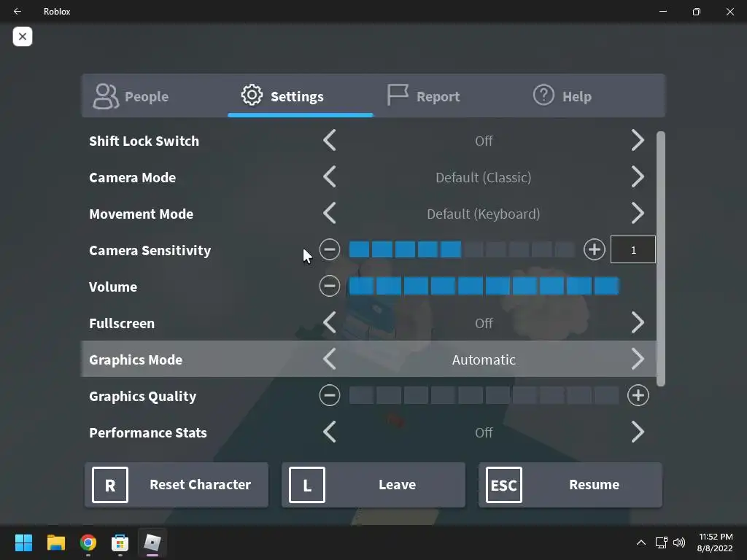Open Google Chrome from the taskbar
The height and width of the screenshot is (560, 747).
point(88,542)
